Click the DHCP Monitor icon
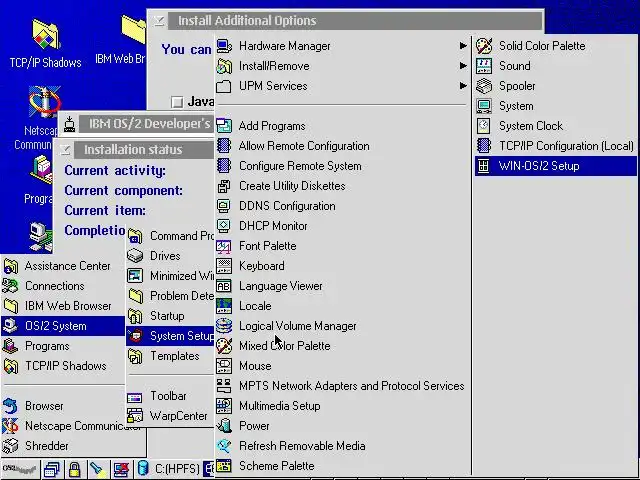This screenshot has height=480, width=640. tap(224, 226)
